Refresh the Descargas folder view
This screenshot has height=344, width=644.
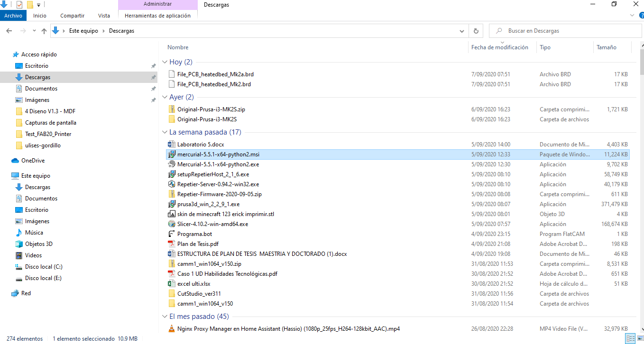click(x=476, y=31)
